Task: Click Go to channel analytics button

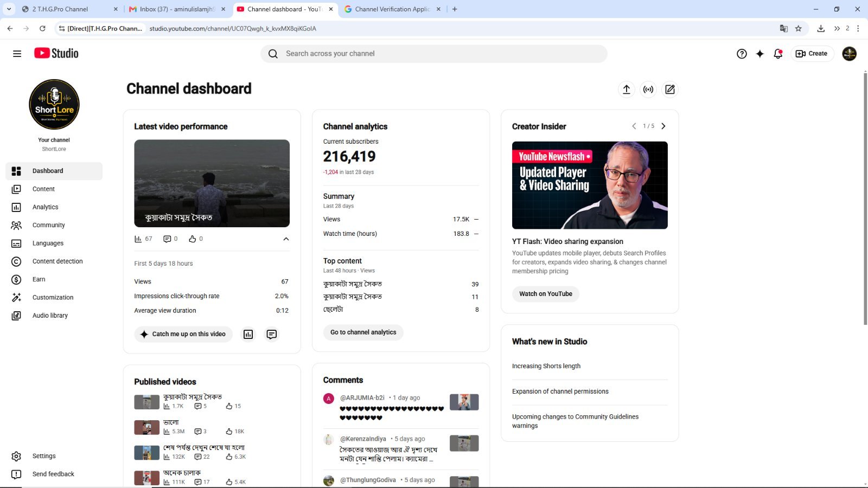Action: point(363,332)
